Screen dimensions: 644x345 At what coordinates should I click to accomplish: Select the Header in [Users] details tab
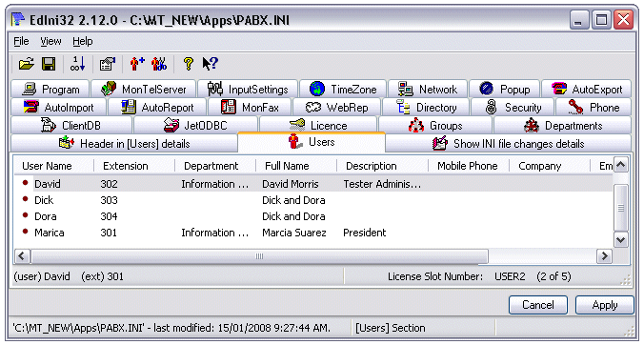[x=124, y=143]
